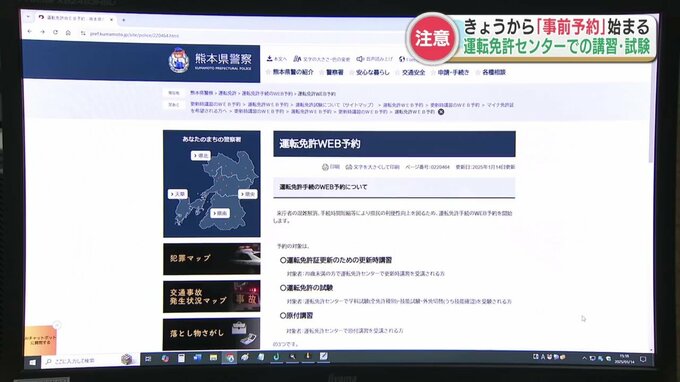Open the 落とし物さがし banner
This screenshot has width=680, height=382.
coord(212,333)
